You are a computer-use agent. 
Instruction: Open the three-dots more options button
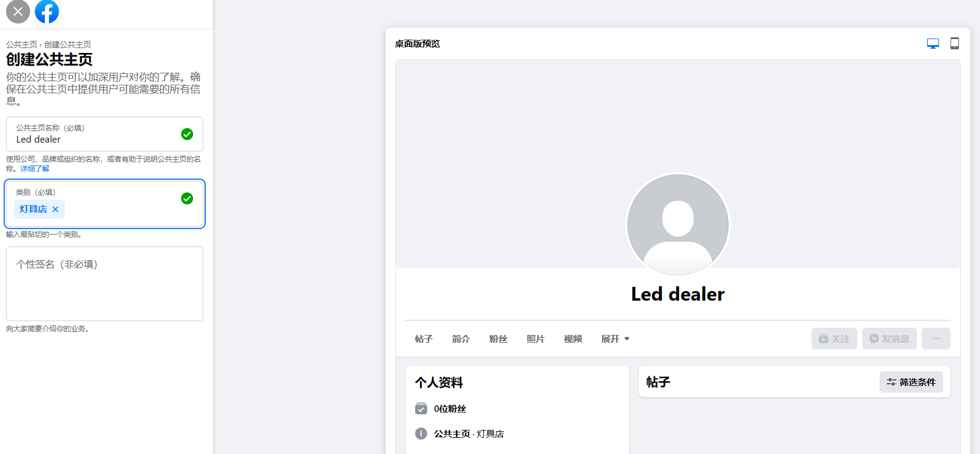(936, 339)
